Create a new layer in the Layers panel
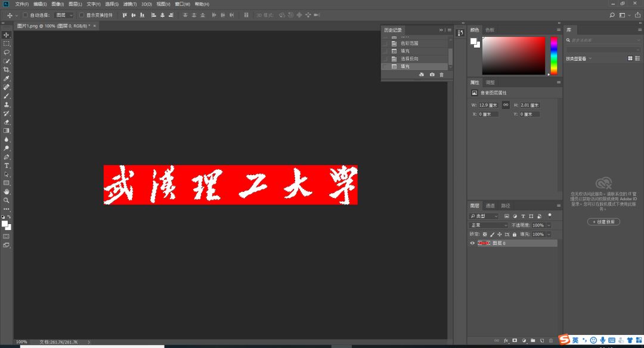This screenshot has width=644, height=348. pos(541,340)
